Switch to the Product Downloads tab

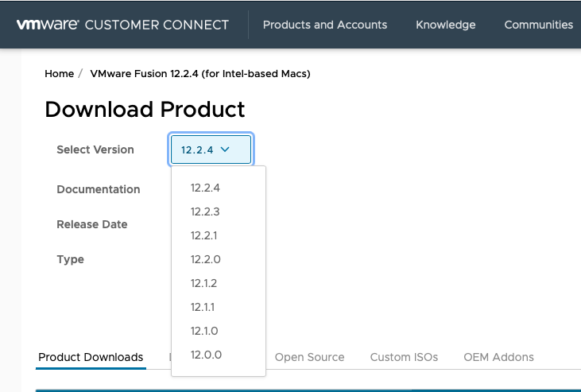91,357
